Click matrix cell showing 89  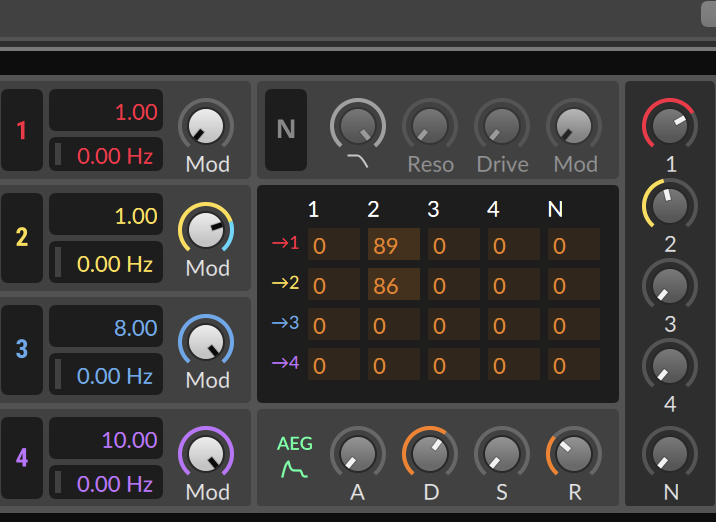point(394,245)
